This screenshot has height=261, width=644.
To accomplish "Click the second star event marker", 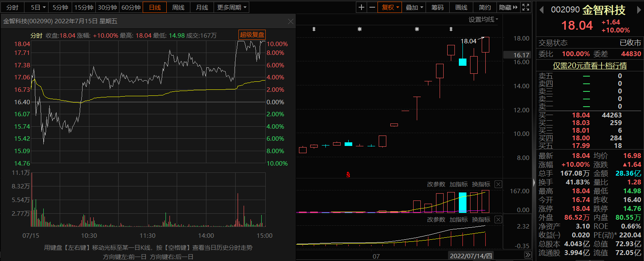I will [x=417, y=29].
